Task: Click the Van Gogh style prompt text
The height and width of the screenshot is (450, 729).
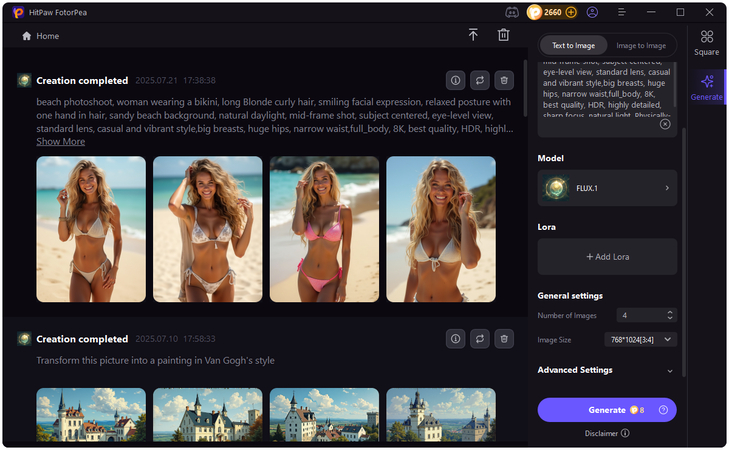Action: pos(155,360)
